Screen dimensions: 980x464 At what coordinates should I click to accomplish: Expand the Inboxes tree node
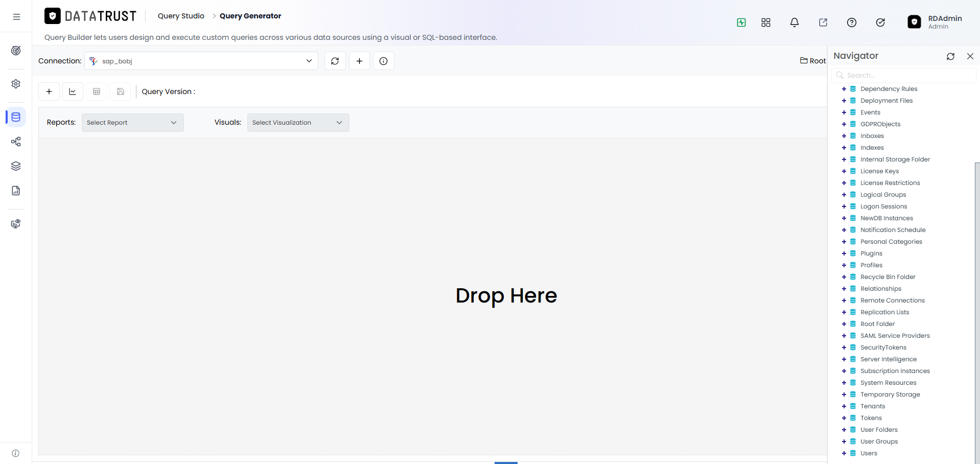pyautogui.click(x=844, y=136)
